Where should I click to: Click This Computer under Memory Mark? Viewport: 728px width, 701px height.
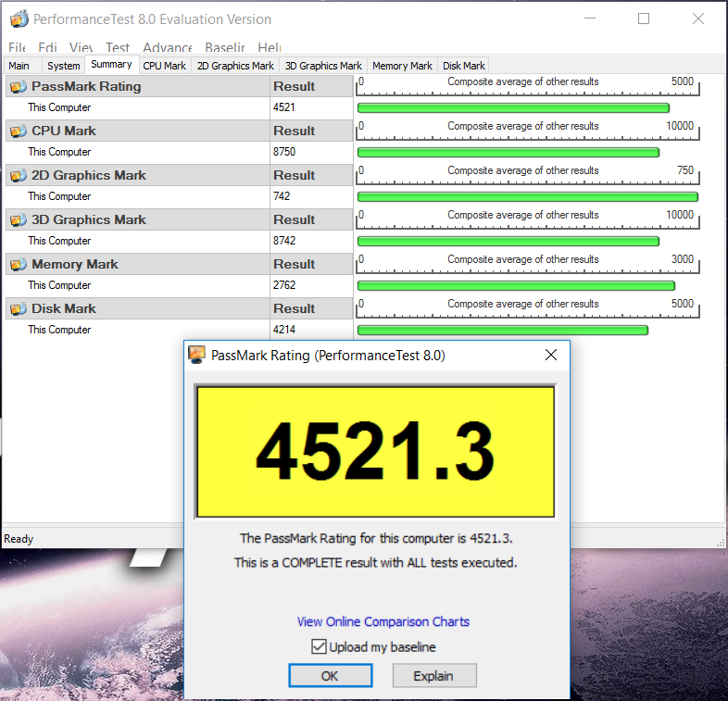tap(59, 285)
